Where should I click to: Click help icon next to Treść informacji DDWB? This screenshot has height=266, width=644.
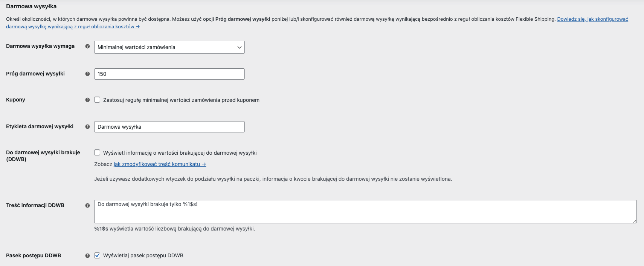[87, 206]
